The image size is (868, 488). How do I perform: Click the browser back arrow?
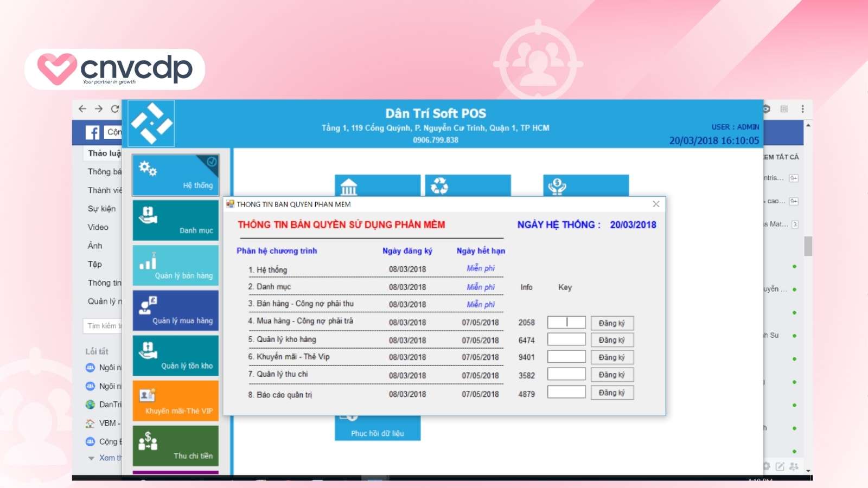82,109
